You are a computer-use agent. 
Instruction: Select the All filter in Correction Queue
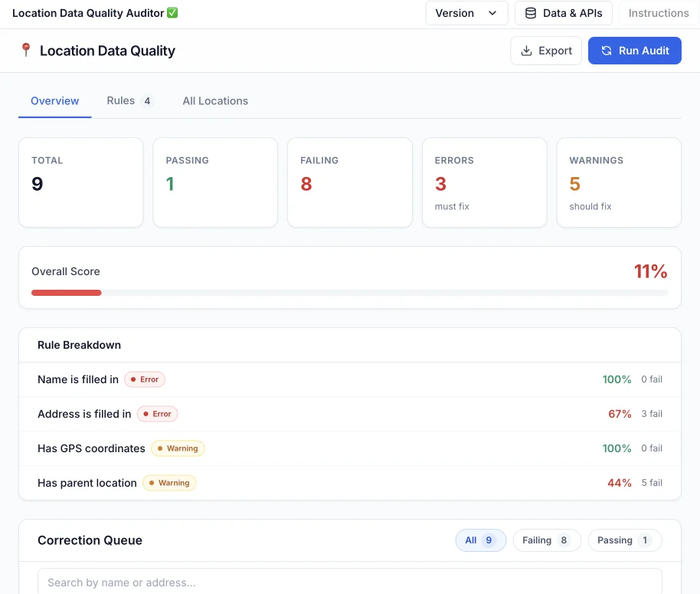click(480, 540)
